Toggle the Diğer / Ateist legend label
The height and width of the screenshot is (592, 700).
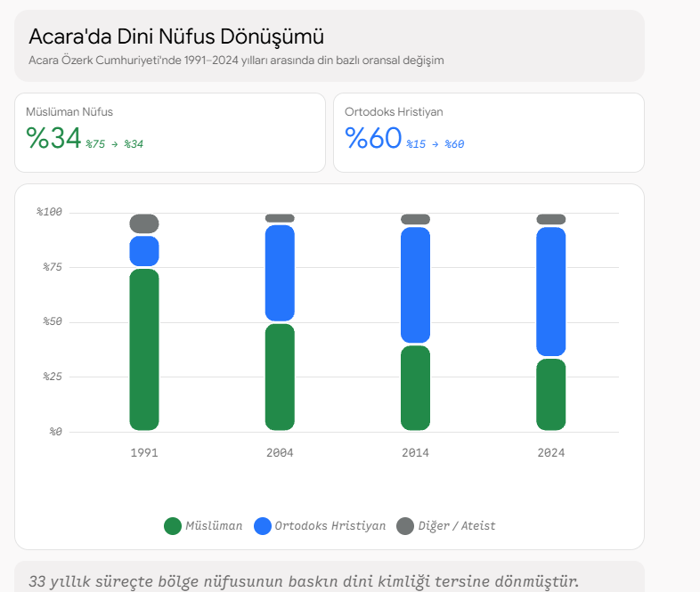click(x=457, y=526)
